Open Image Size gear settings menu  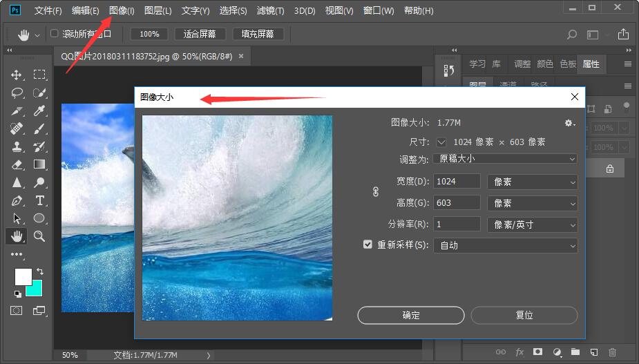[570, 123]
